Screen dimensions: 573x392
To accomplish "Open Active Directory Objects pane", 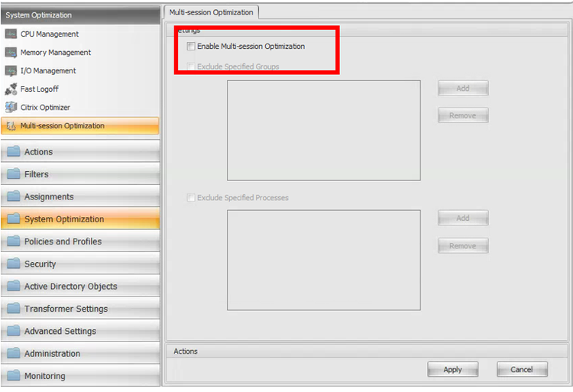I will click(80, 286).
